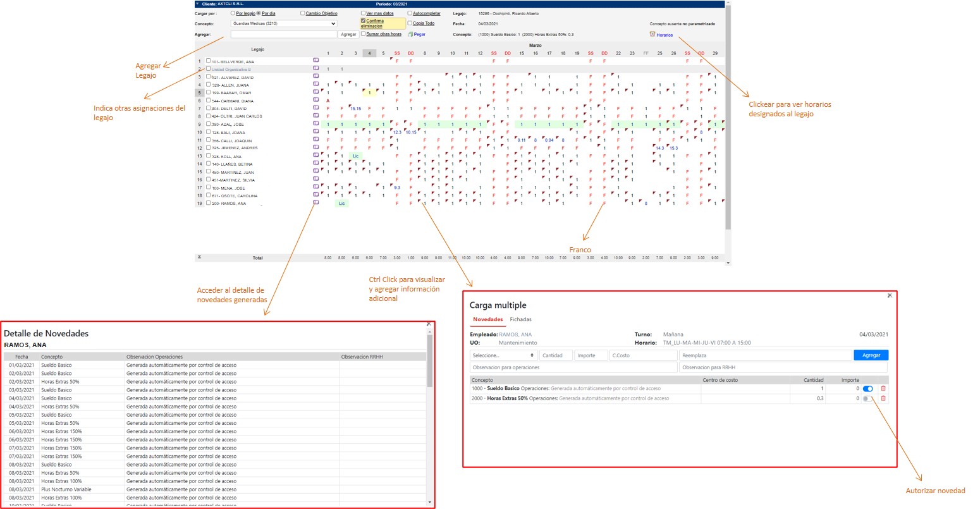Viewport: 980px width, 509px height.
Task: Collapse the Cliente AXTCLI header panel
Action: [x=197, y=4]
